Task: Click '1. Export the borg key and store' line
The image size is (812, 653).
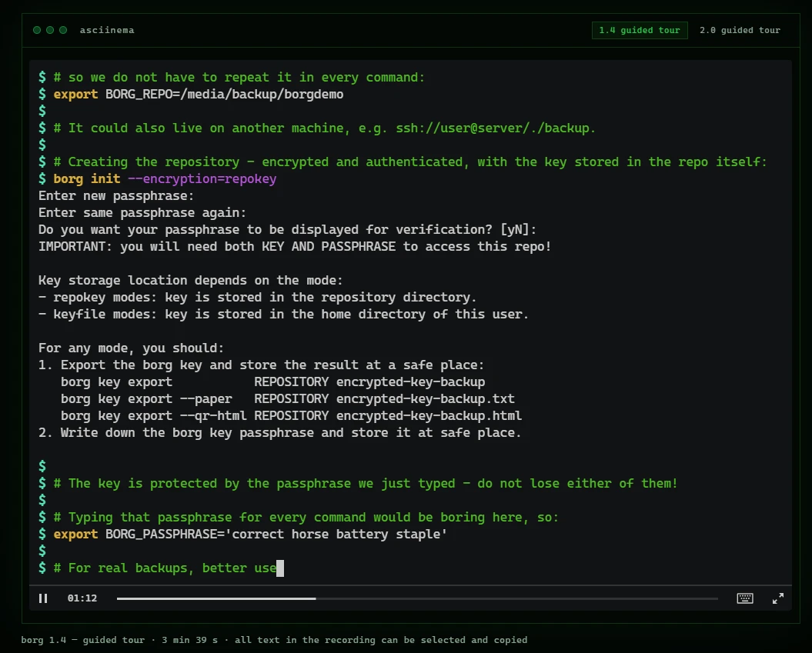Action: tap(261, 365)
